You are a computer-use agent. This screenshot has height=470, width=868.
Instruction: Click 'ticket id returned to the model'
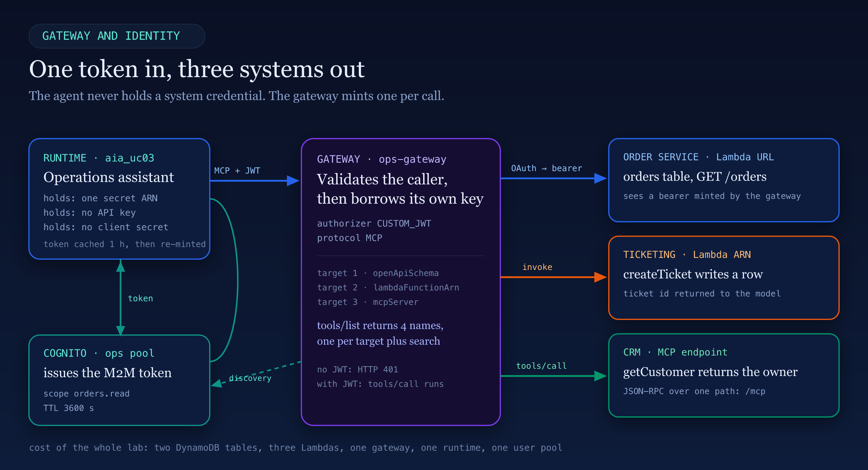tap(702, 293)
